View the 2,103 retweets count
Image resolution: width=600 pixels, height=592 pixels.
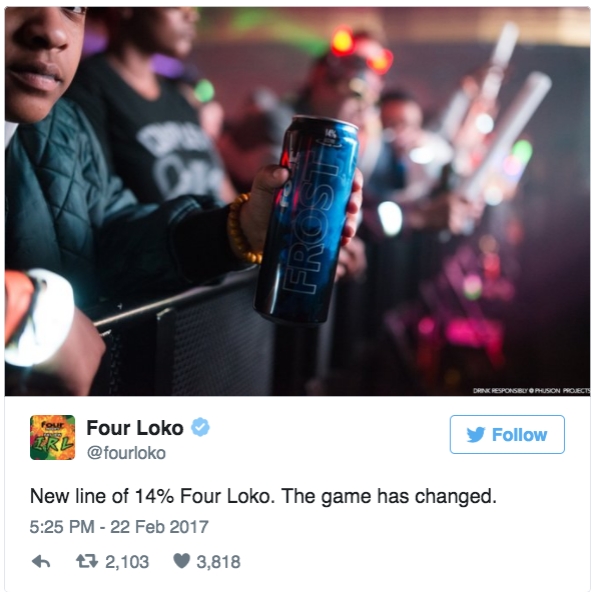point(127,562)
